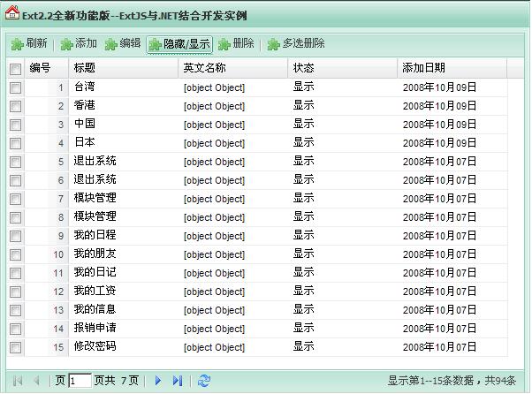This screenshot has width=532, height=394.
Task: Click the number 12 cell
Action: pyautogui.click(x=46, y=292)
